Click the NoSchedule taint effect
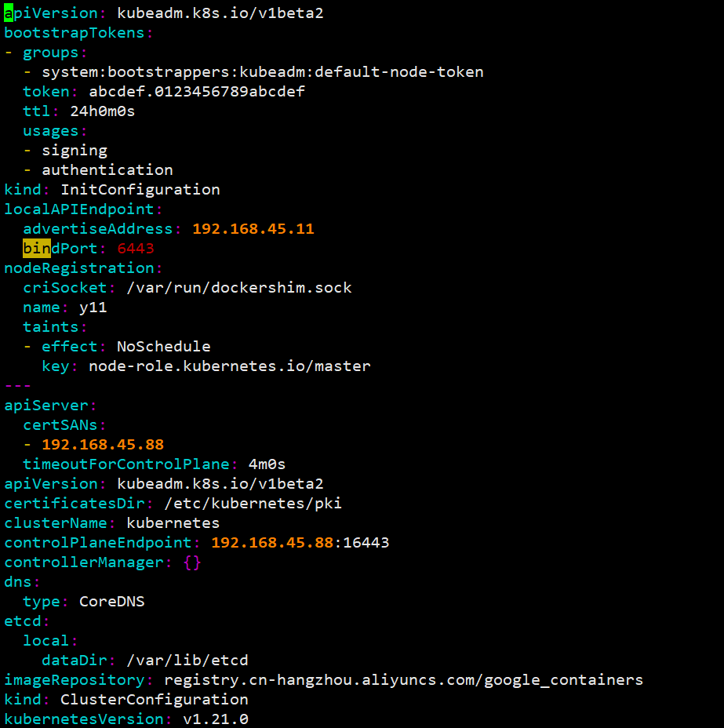This screenshot has height=728, width=724. tap(164, 347)
